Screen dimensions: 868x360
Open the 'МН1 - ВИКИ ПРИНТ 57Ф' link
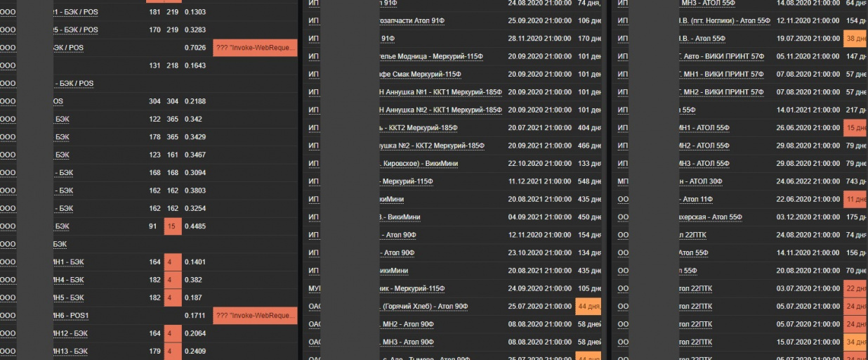(721, 74)
